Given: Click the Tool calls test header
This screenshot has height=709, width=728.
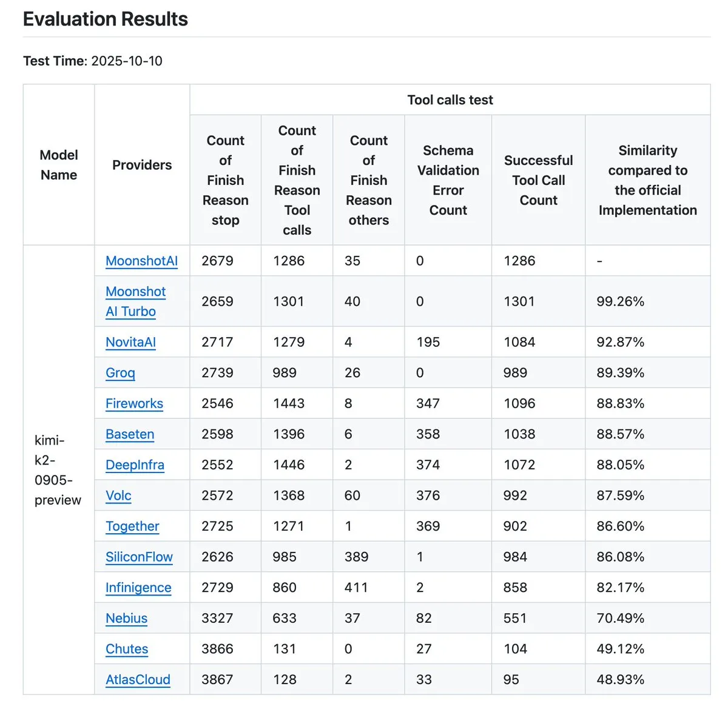Looking at the screenshot, I should tap(450, 100).
